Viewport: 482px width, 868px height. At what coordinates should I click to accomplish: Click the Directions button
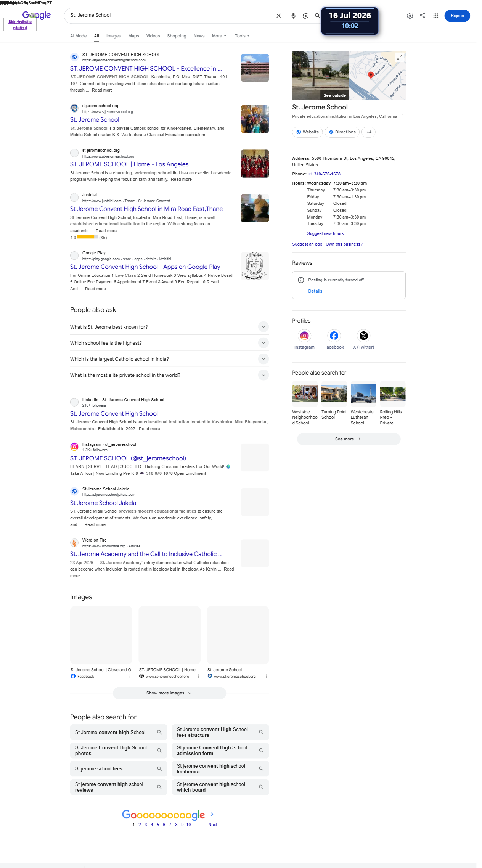point(342,132)
